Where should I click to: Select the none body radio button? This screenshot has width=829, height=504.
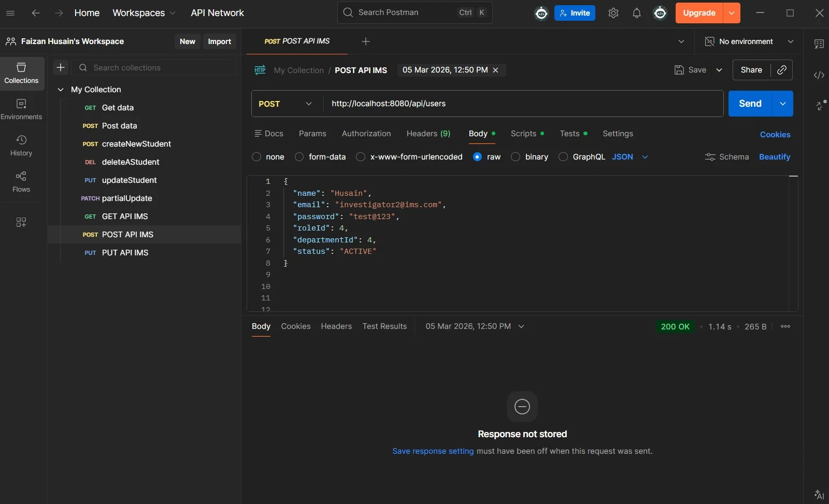(x=256, y=157)
